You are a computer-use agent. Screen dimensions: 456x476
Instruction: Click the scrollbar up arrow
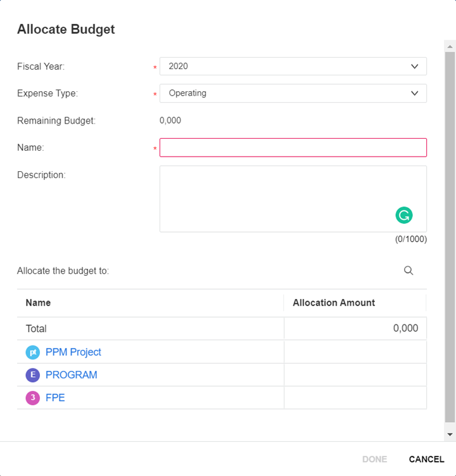450,46
